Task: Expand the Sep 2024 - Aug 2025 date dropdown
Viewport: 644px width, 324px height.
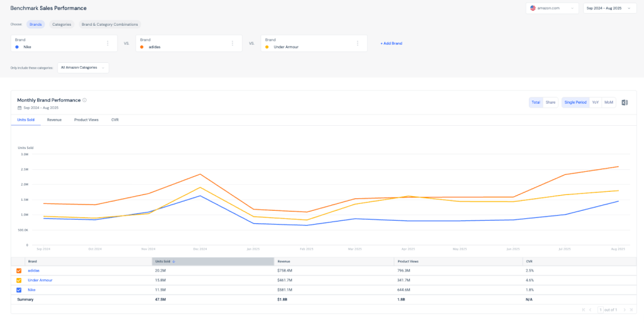Action: point(610,8)
